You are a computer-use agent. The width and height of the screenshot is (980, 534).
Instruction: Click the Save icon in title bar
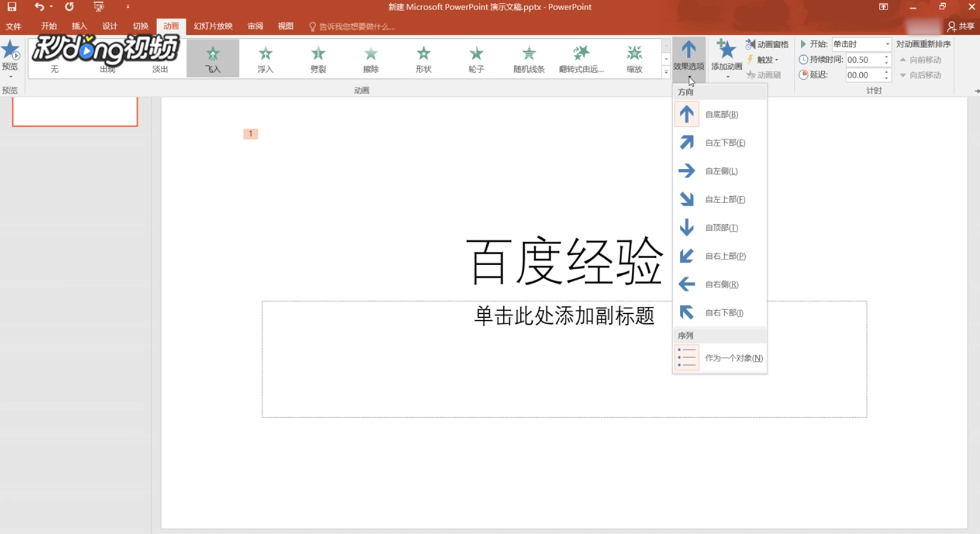(x=11, y=7)
